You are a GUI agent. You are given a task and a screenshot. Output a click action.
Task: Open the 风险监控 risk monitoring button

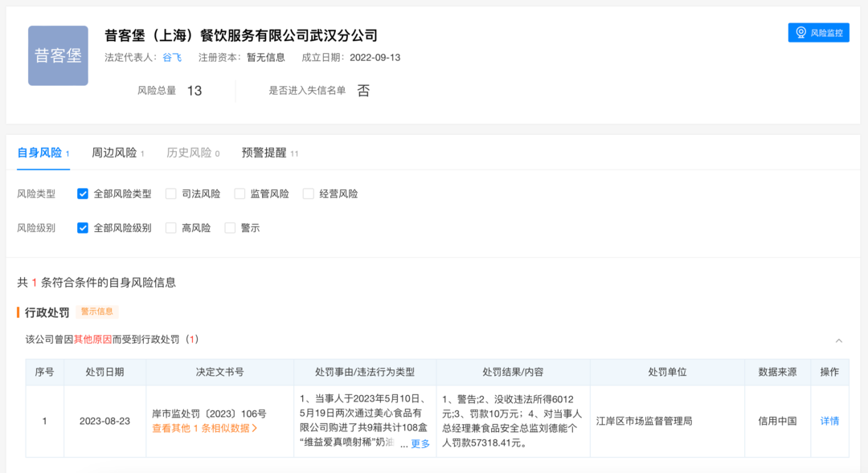(818, 33)
